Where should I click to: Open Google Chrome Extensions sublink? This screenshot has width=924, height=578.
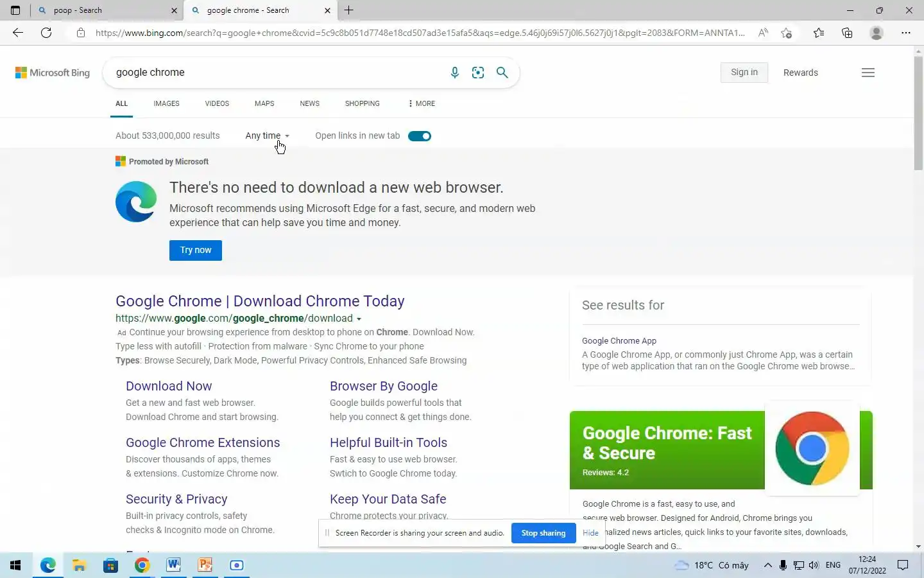[x=203, y=442]
